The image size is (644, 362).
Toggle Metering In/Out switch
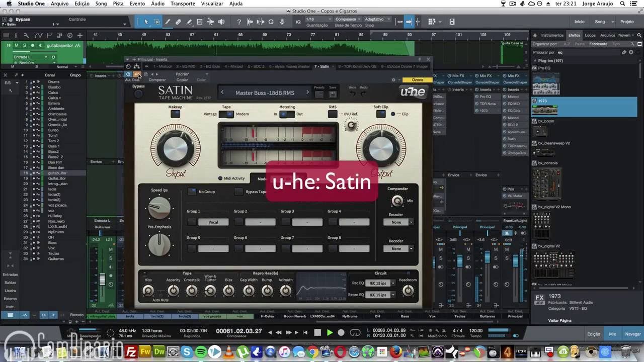[287, 114]
